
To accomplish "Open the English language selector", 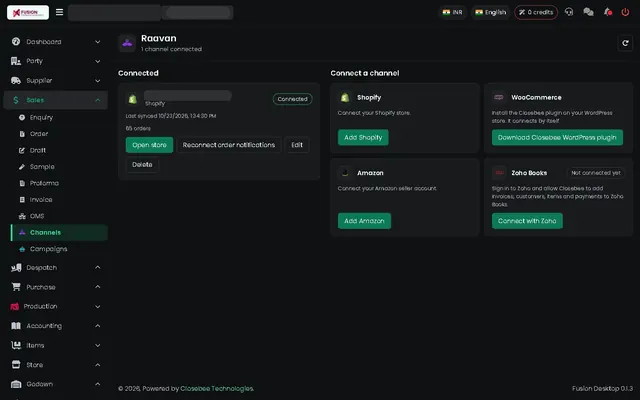I will click(491, 12).
